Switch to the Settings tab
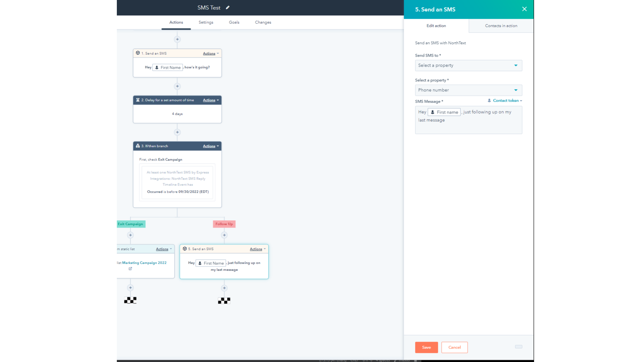The image size is (644, 362). coord(206,22)
